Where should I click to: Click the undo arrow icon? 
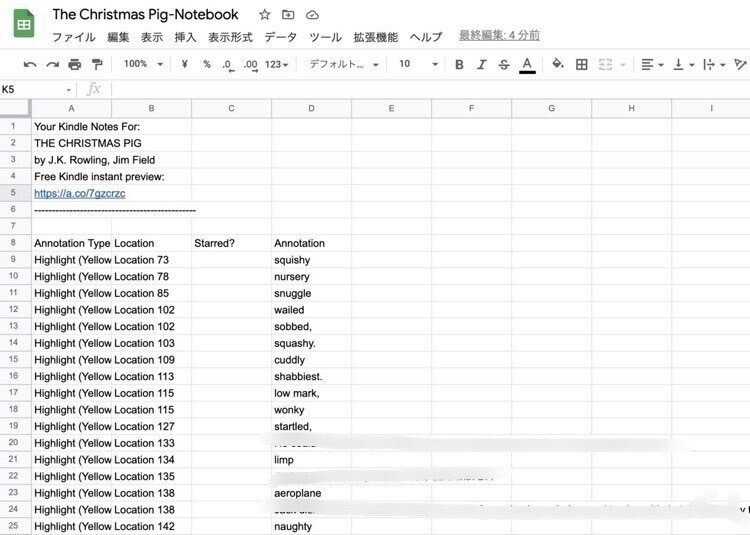point(30,65)
